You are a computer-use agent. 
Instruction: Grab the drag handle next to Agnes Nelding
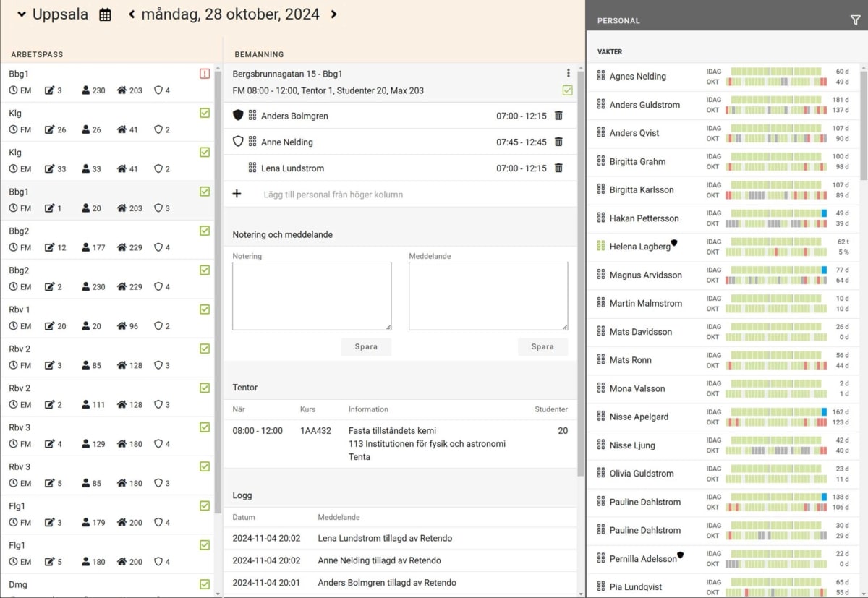600,76
